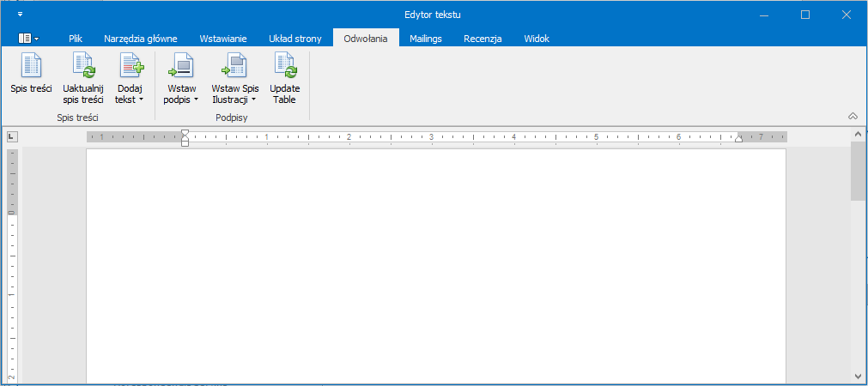The width and height of the screenshot is (868, 386).
Task: Open quick access toolbar customize arrow
Action: (x=21, y=15)
